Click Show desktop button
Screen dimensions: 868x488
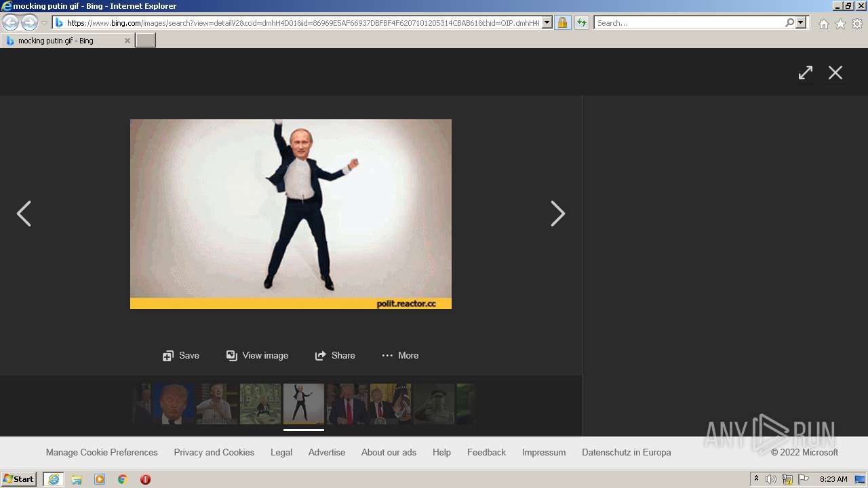pyautogui.click(x=861, y=479)
